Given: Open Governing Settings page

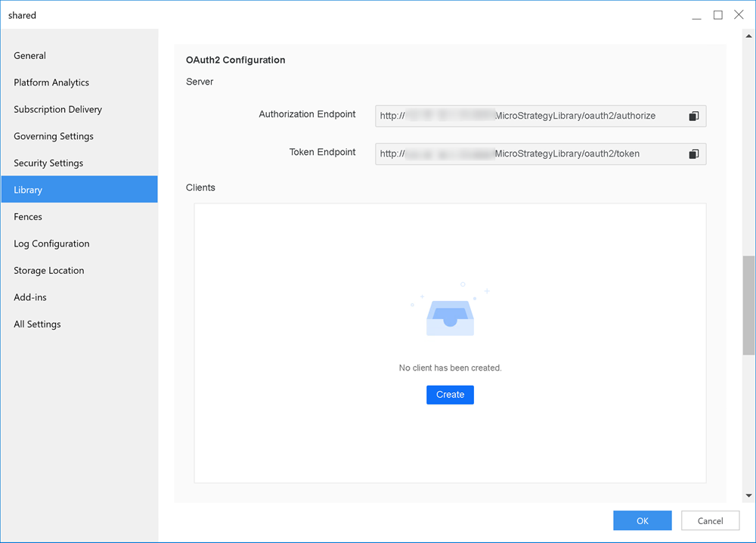Looking at the screenshot, I should point(54,136).
